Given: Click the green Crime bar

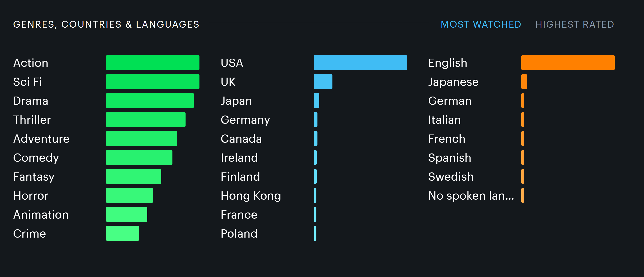Looking at the screenshot, I should pyautogui.click(x=122, y=234).
